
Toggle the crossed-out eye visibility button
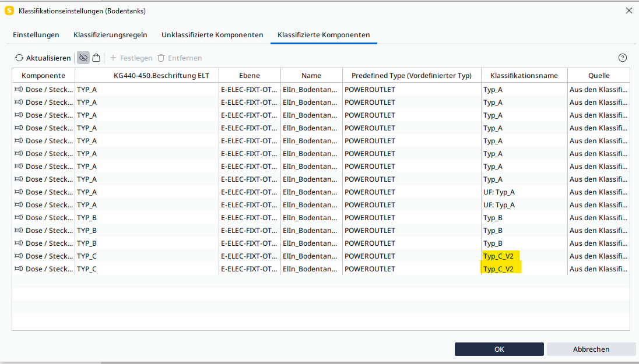(83, 58)
